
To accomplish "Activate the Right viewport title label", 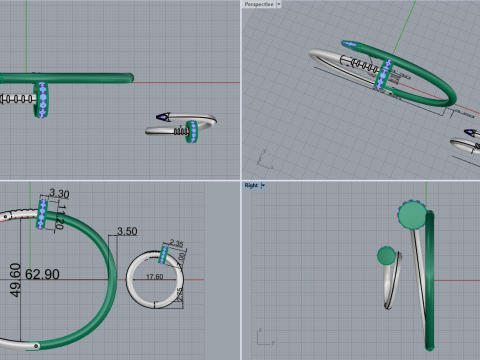I will (251, 185).
